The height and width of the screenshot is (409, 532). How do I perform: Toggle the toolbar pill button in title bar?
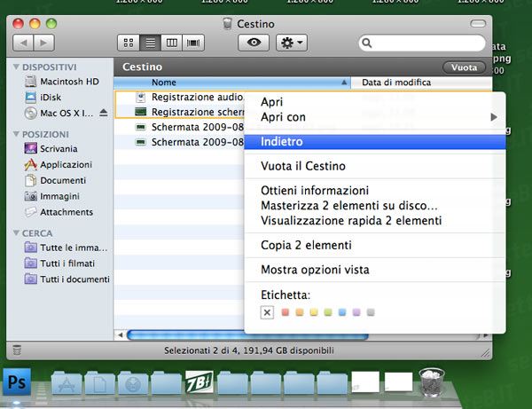coord(478,23)
